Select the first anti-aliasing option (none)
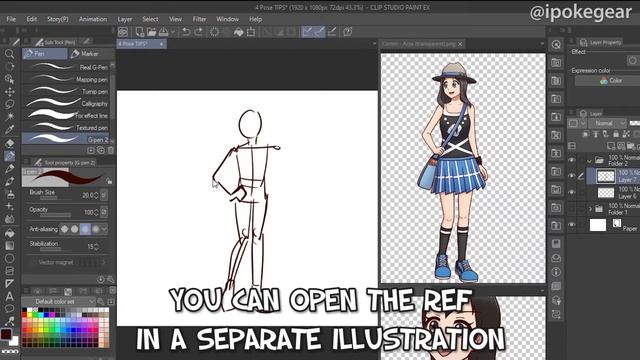 pos(64,229)
